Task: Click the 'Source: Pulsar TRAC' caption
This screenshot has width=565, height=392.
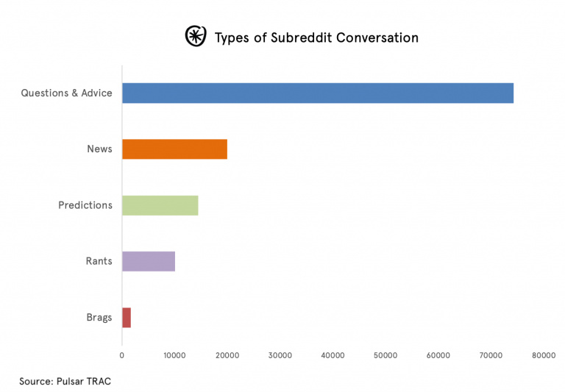Action: click(65, 380)
